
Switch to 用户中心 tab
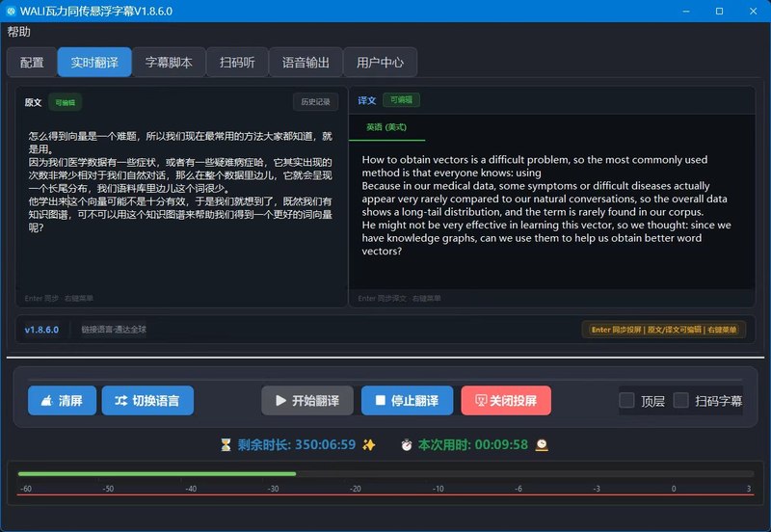(x=380, y=63)
